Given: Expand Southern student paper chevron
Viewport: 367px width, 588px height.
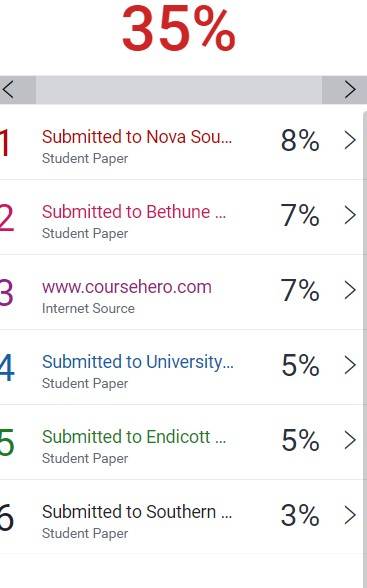Looking at the screenshot, I should pos(350,515).
